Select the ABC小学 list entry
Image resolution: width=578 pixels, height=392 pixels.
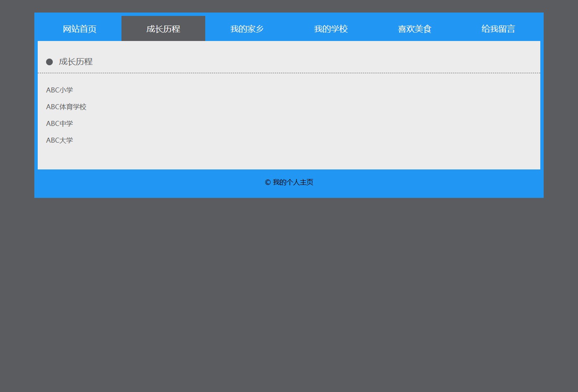click(59, 90)
